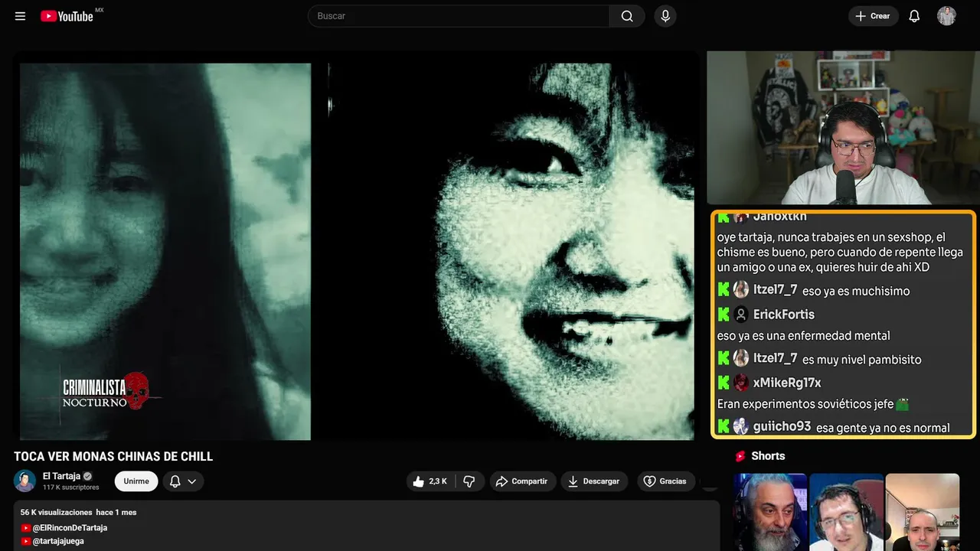Open the El Tartaja channel name link
Viewport: 980px width, 551px height.
click(62, 476)
